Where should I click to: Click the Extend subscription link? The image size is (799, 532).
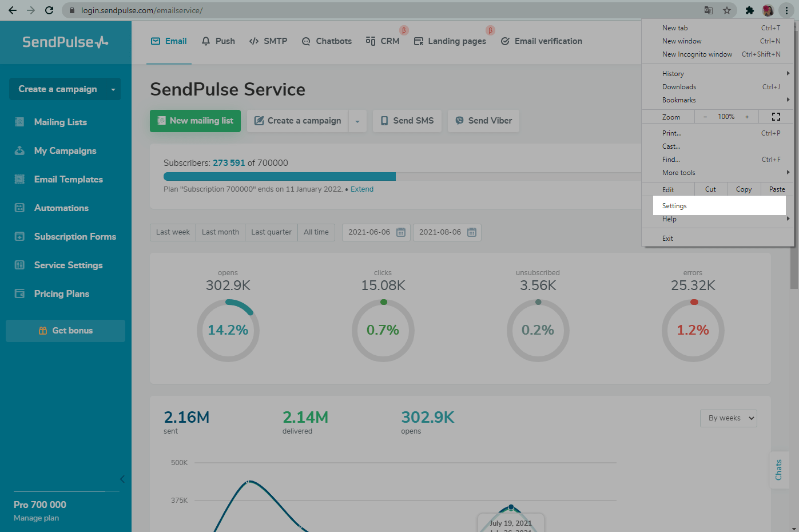click(x=361, y=189)
